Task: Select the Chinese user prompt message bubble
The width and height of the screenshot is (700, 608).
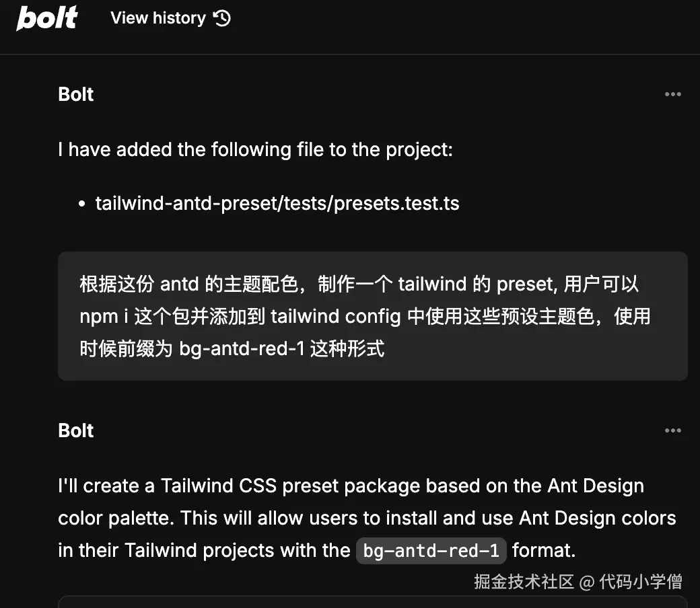Action: click(372, 316)
